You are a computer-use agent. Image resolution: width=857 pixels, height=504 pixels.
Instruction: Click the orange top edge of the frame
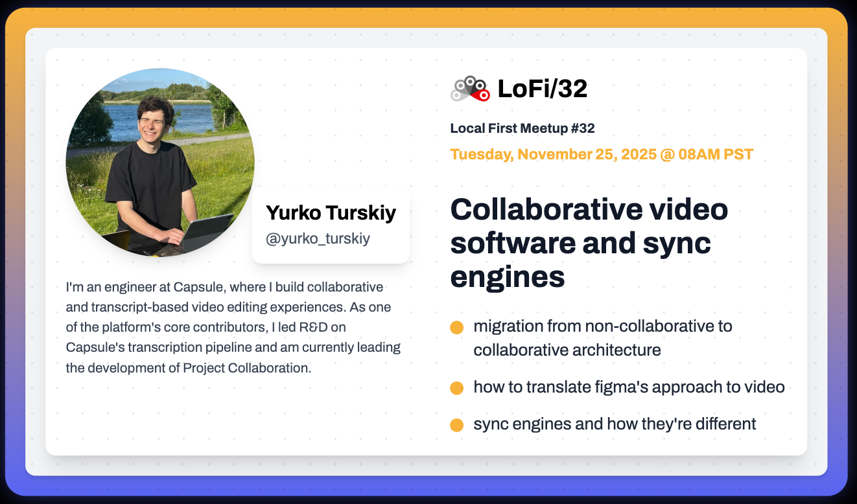(x=428, y=17)
